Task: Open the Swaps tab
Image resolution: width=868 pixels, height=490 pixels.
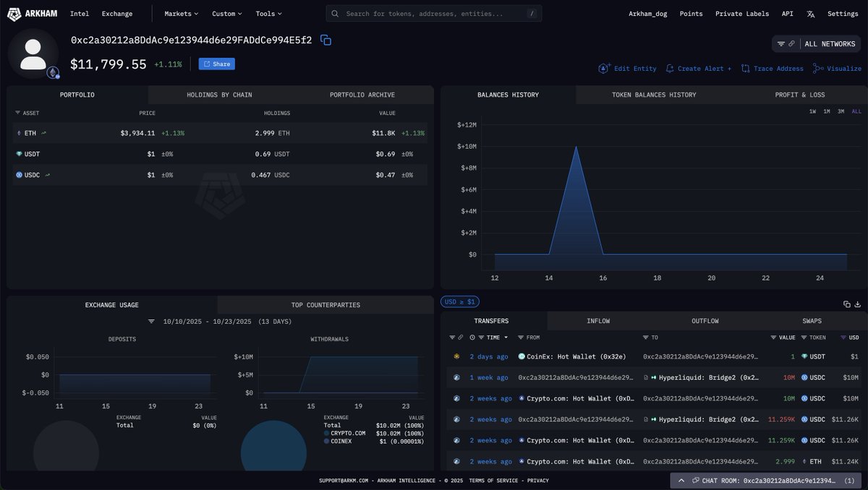Action: point(812,321)
